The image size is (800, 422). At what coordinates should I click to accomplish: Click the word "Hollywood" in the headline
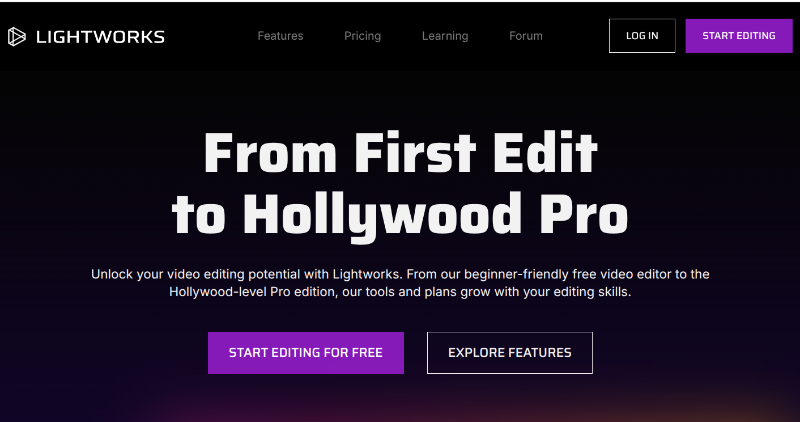click(x=381, y=214)
